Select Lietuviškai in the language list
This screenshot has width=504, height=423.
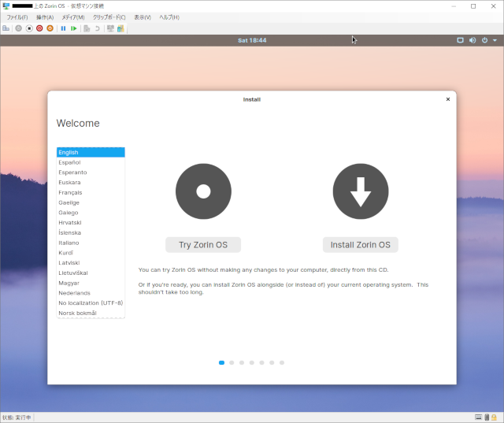click(91, 273)
